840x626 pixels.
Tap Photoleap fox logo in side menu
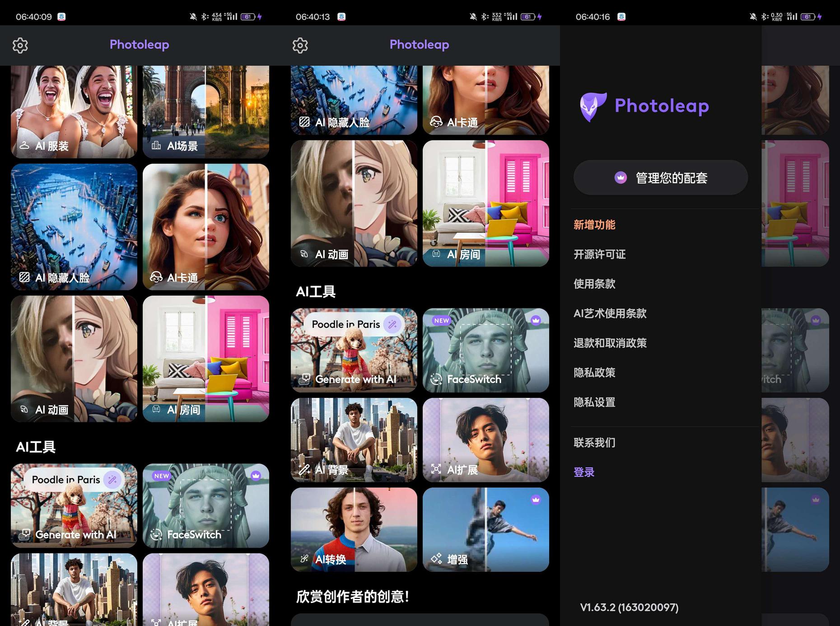593,107
